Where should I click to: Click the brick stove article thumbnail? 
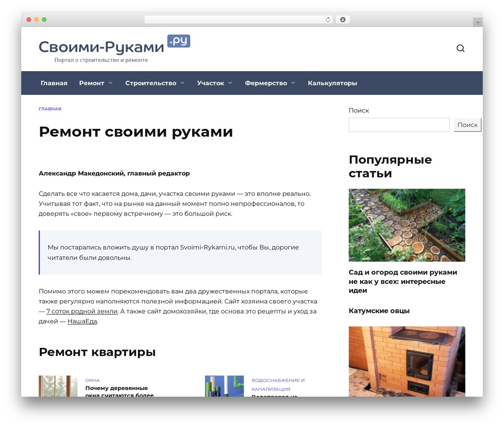tap(407, 361)
